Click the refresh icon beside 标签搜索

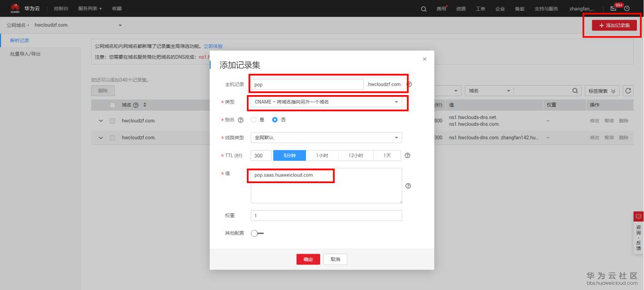pos(627,91)
